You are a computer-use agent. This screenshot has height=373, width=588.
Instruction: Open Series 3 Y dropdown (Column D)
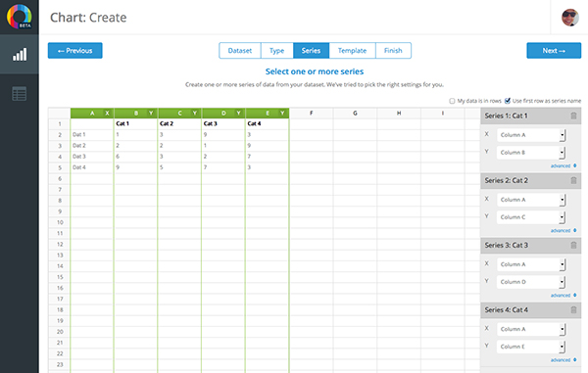[x=531, y=282]
